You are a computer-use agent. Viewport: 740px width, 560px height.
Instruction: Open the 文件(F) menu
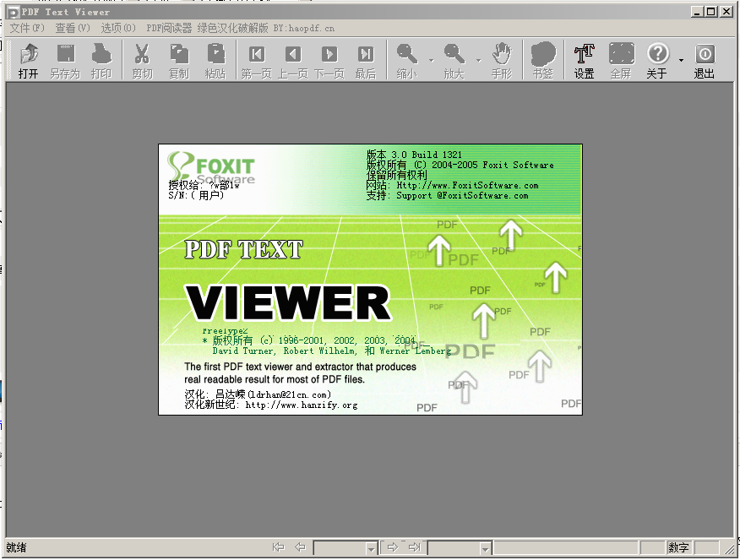click(x=27, y=29)
